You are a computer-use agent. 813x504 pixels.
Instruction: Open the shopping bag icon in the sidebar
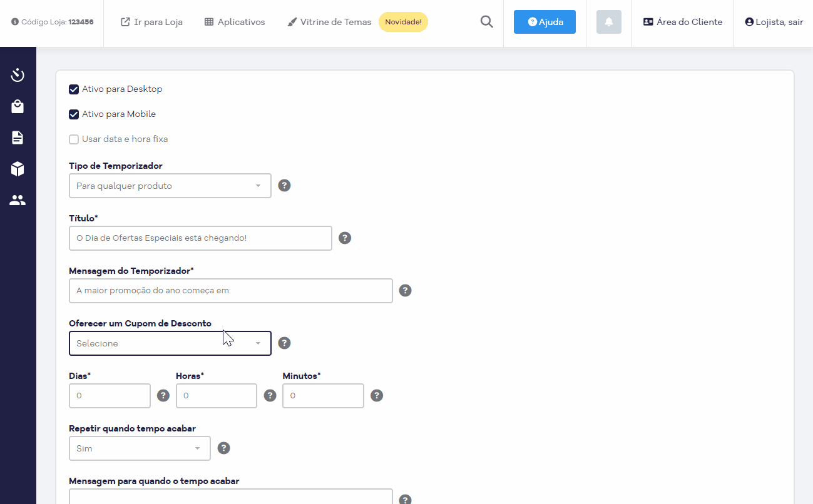pyautogui.click(x=18, y=106)
